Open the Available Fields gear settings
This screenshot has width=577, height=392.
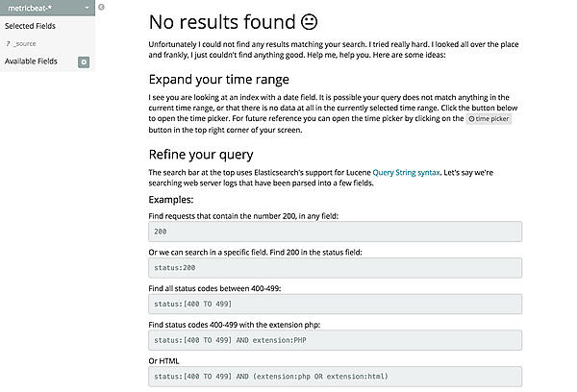[84, 61]
